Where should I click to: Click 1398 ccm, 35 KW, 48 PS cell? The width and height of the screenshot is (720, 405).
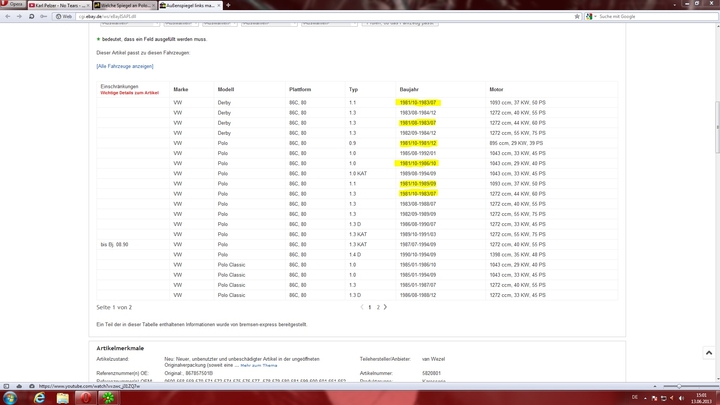pyautogui.click(x=518, y=254)
